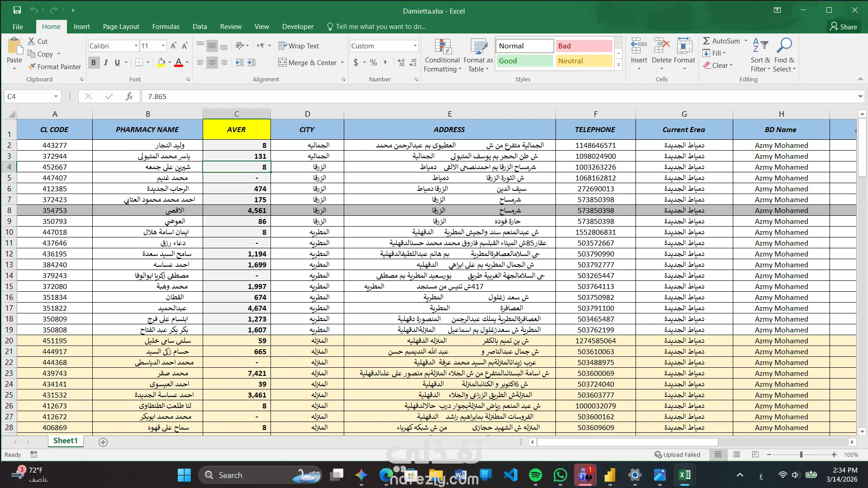Toggle Bold formatting
Viewport: 868px width, 488px height.
point(94,62)
